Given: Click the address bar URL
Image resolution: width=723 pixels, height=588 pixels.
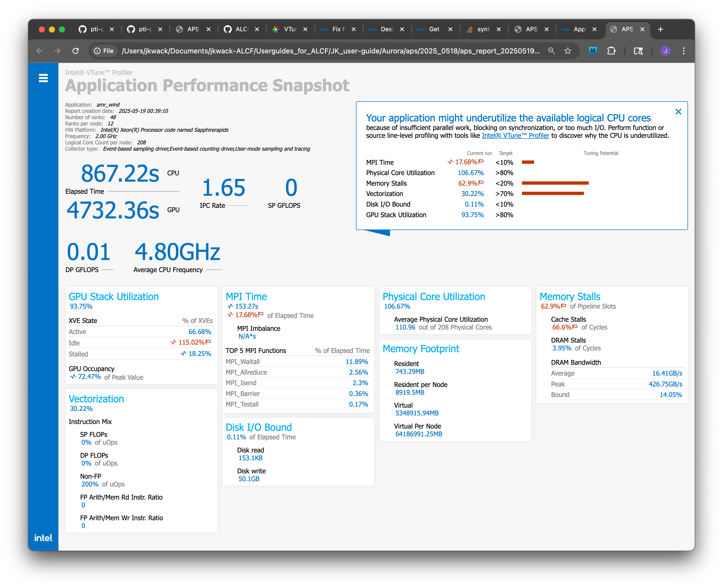Looking at the screenshot, I should [331, 51].
